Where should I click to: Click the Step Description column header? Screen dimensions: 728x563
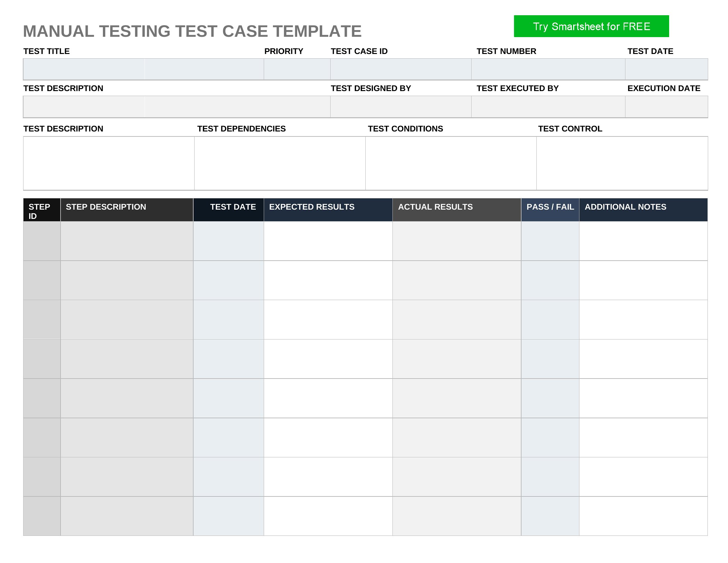127,210
